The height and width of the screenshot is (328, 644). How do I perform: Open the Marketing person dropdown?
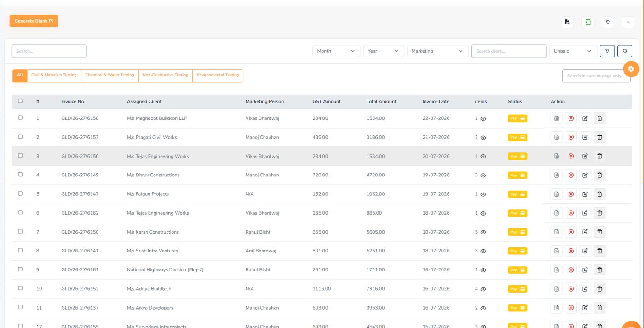tap(437, 51)
